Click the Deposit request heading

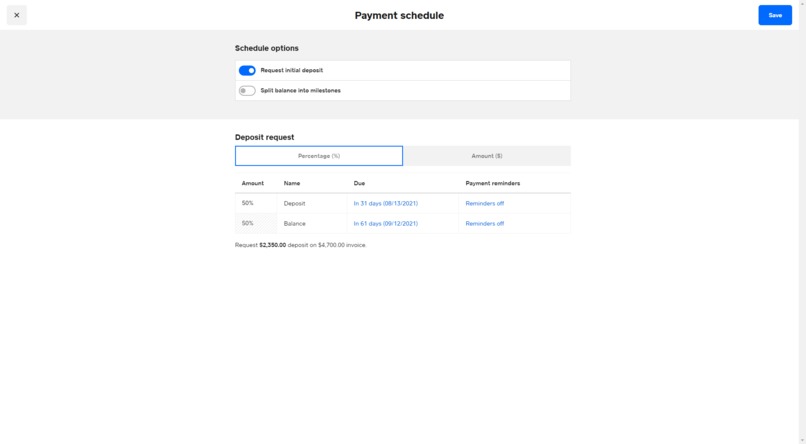tap(265, 137)
